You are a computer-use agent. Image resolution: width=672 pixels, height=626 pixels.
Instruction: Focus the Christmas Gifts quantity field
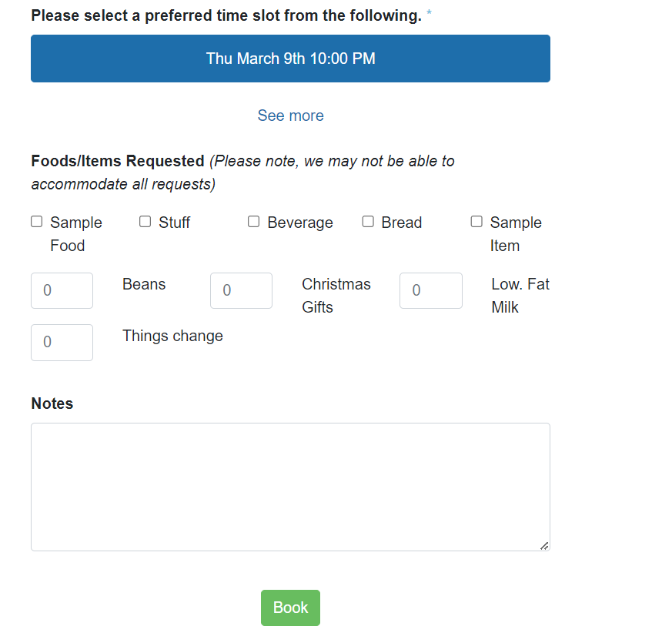[x=241, y=290]
